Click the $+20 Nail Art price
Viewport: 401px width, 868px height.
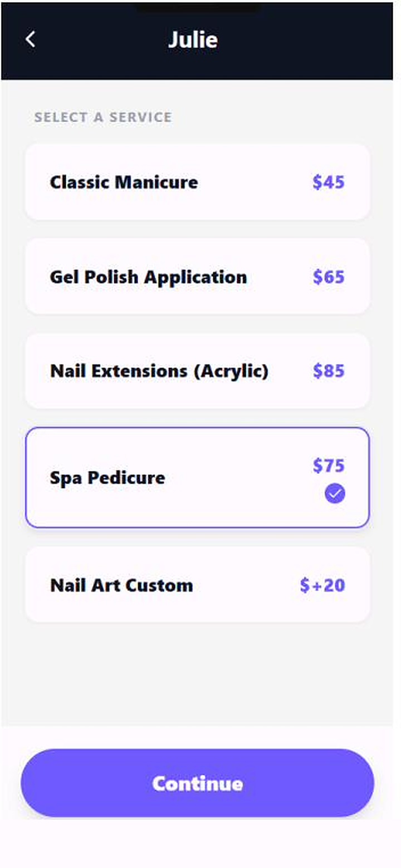(x=322, y=585)
